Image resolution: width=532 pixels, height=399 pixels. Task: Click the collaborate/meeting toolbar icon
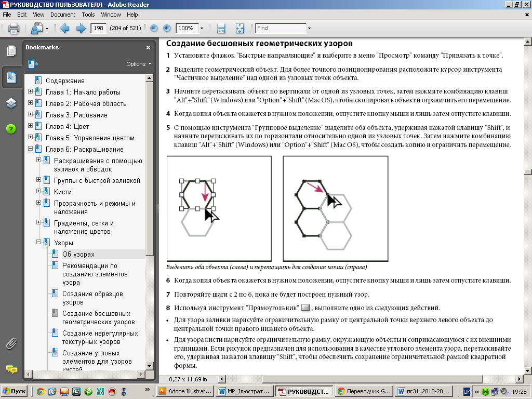(x=36, y=28)
